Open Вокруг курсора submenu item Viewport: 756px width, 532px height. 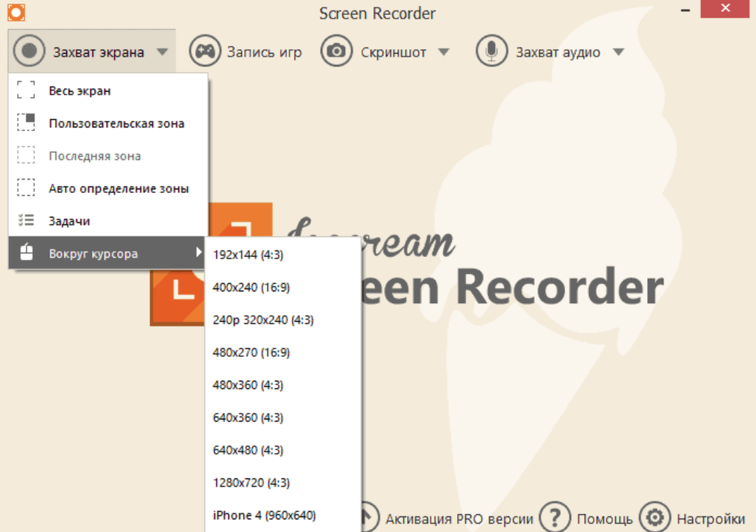pos(107,253)
